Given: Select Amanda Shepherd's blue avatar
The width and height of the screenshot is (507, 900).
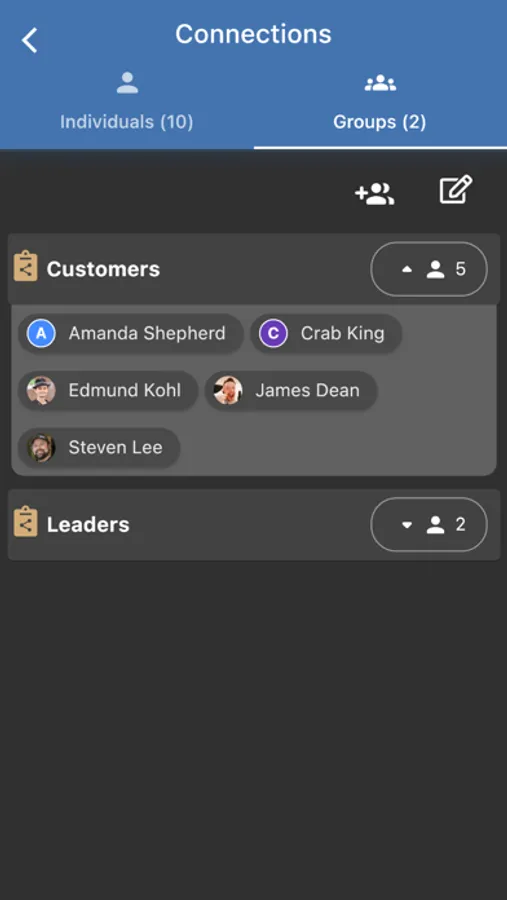Looking at the screenshot, I should click(41, 333).
